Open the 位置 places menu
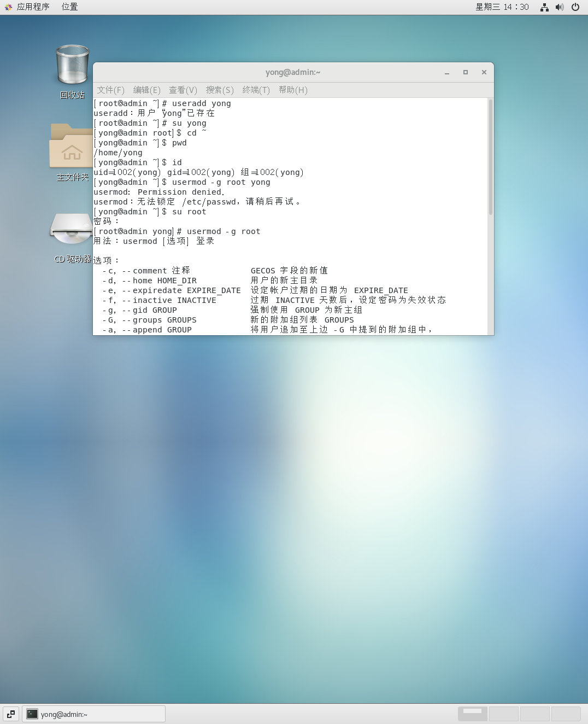 [x=69, y=7]
